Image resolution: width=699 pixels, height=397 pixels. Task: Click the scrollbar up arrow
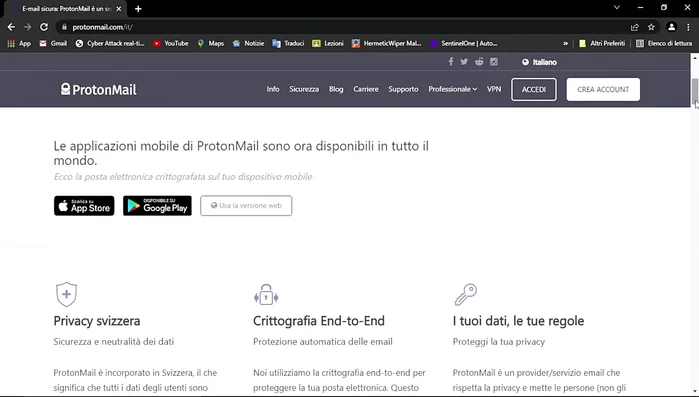click(695, 57)
